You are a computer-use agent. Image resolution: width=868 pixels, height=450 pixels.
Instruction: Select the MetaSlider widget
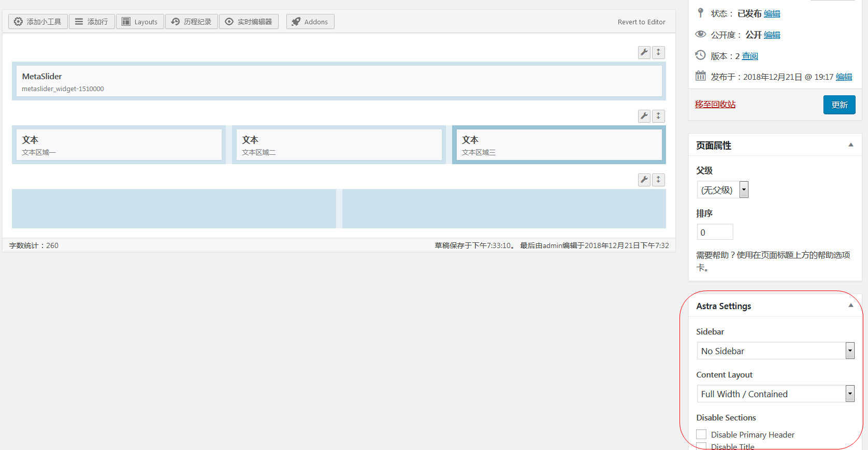(x=339, y=81)
